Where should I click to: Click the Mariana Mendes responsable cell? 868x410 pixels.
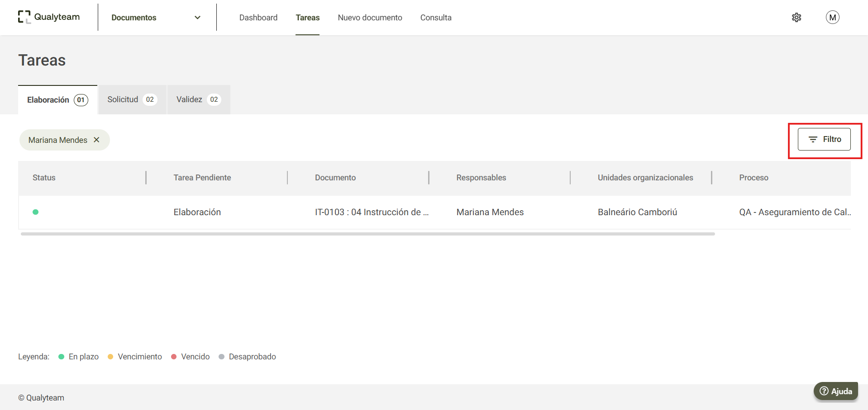[490, 212]
